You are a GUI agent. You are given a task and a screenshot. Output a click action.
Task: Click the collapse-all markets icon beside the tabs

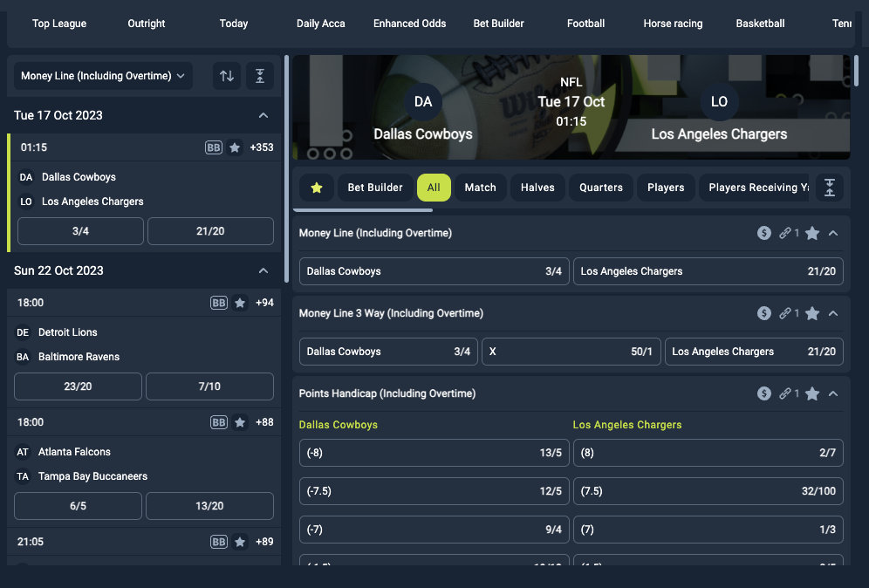click(830, 188)
